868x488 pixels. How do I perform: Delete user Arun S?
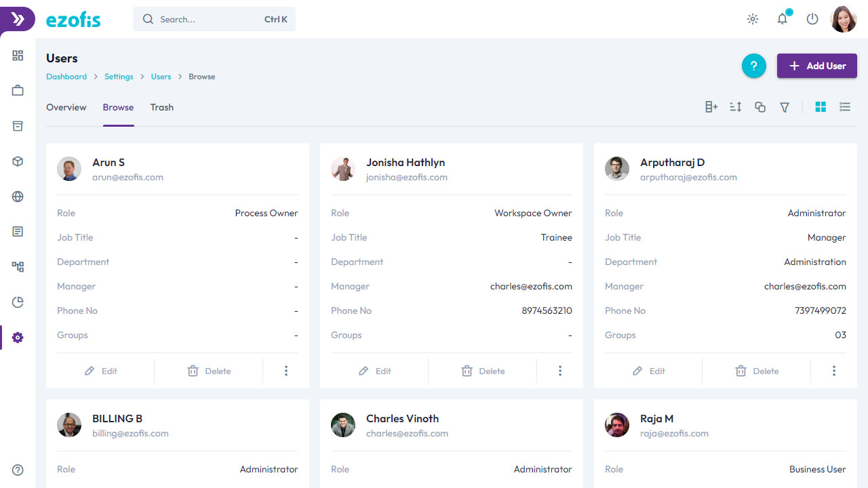[x=209, y=371]
